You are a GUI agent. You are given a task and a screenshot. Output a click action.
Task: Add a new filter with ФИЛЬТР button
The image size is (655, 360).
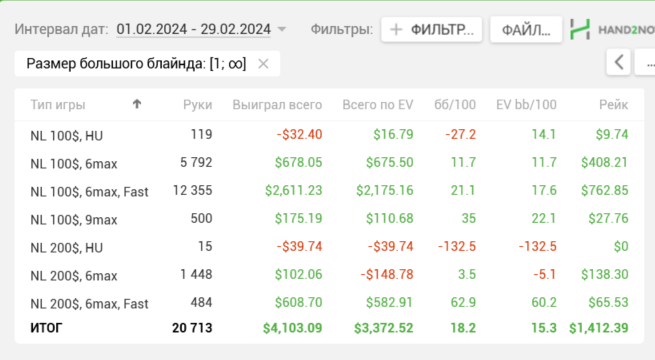tap(432, 30)
